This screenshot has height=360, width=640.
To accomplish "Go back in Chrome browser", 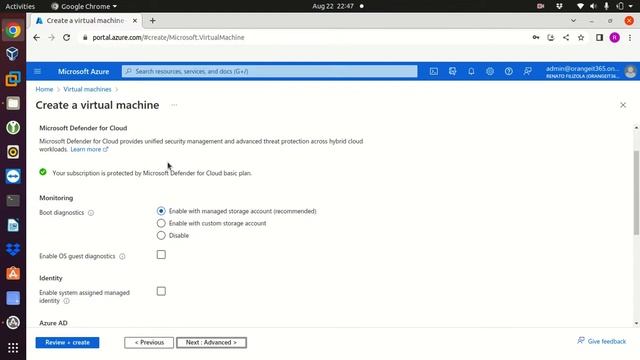I will point(36,38).
